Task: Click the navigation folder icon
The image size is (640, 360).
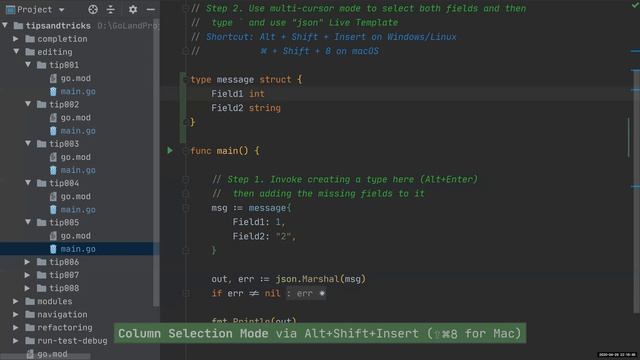Action: (30, 314)
